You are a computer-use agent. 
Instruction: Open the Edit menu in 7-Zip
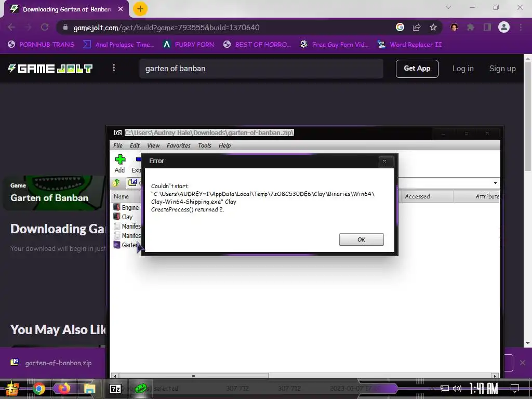coord(135,145)
